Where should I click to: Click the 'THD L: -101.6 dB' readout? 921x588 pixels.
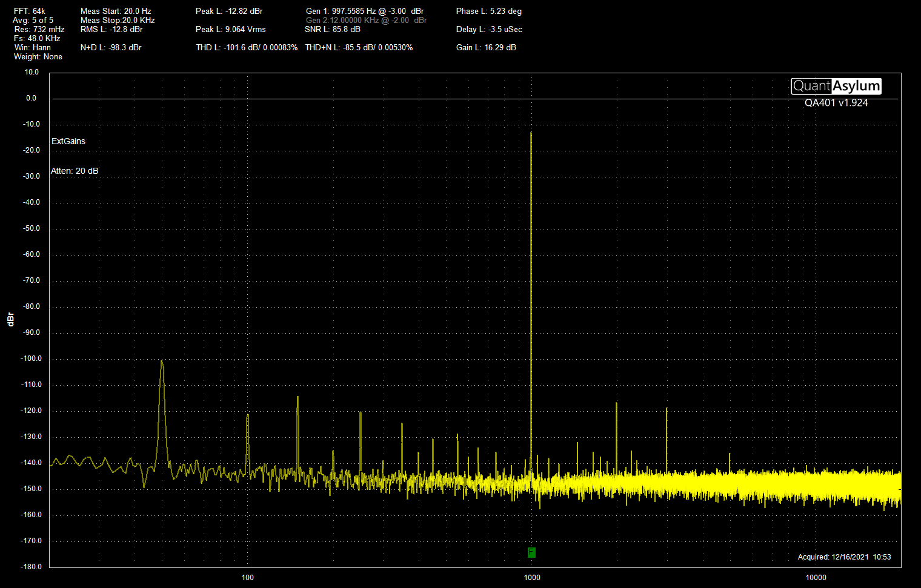[x=247, y=47]
